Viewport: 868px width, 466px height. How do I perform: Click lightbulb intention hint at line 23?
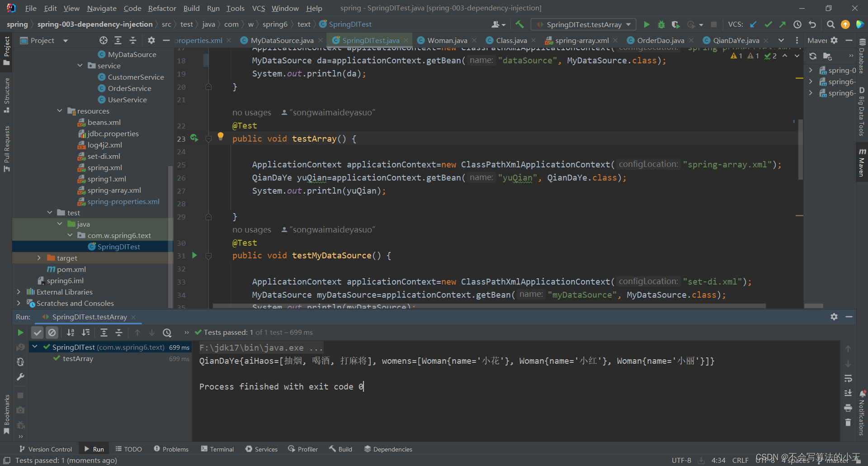pyautogui.click(x=221, y=136)
